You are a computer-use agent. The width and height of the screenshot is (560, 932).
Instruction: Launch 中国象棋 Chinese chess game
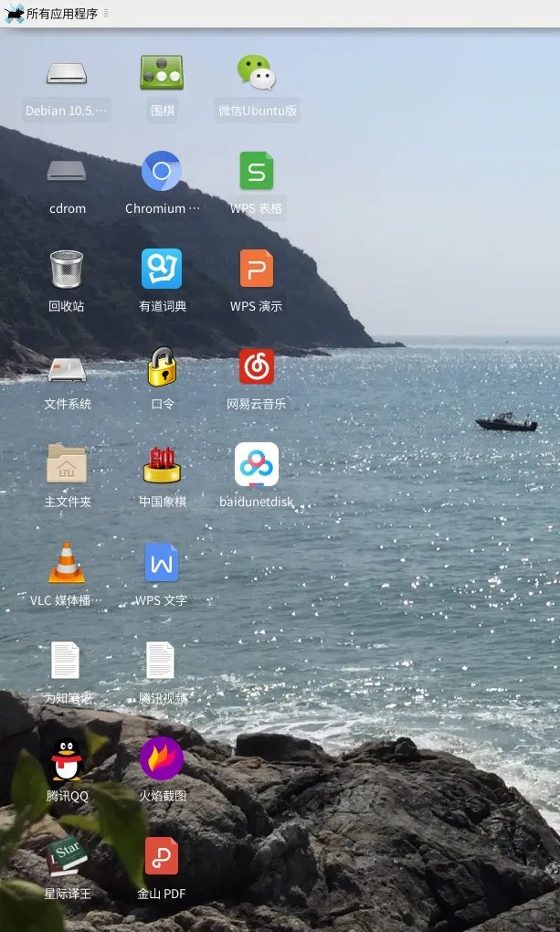click(162, 465)
